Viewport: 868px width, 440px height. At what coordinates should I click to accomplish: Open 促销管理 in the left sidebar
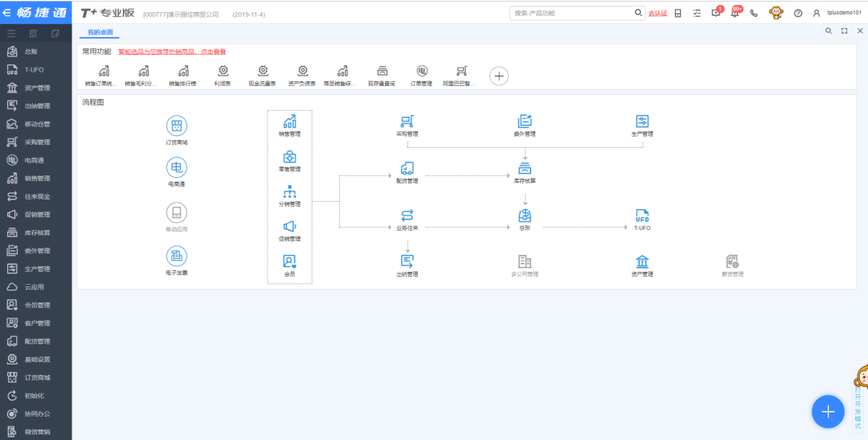[x=35, y=215]
